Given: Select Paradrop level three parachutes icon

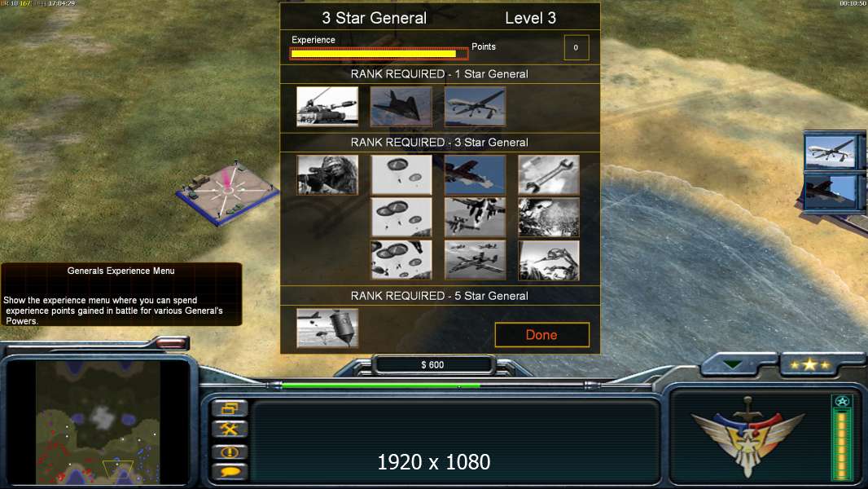Looking at the screenshot, I should click(401, 260).
